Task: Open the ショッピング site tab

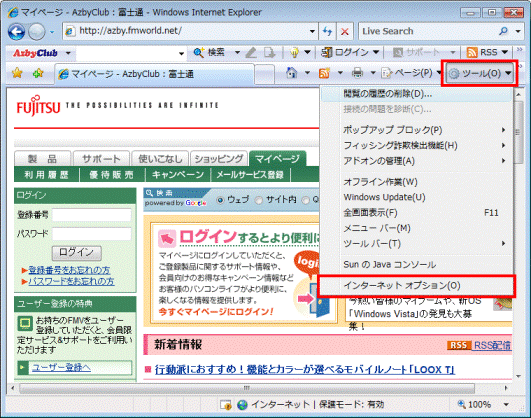Action: click(x=219, y=159)
